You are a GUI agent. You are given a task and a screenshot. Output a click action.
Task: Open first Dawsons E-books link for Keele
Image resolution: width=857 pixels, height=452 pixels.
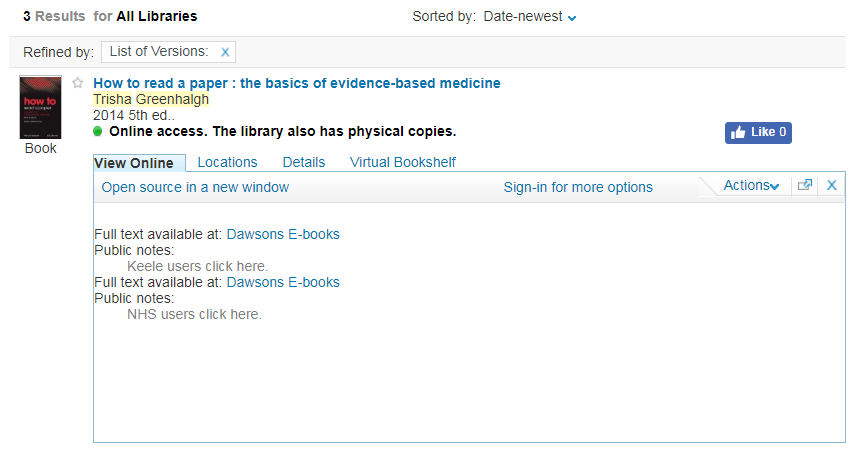coord(283,234)
